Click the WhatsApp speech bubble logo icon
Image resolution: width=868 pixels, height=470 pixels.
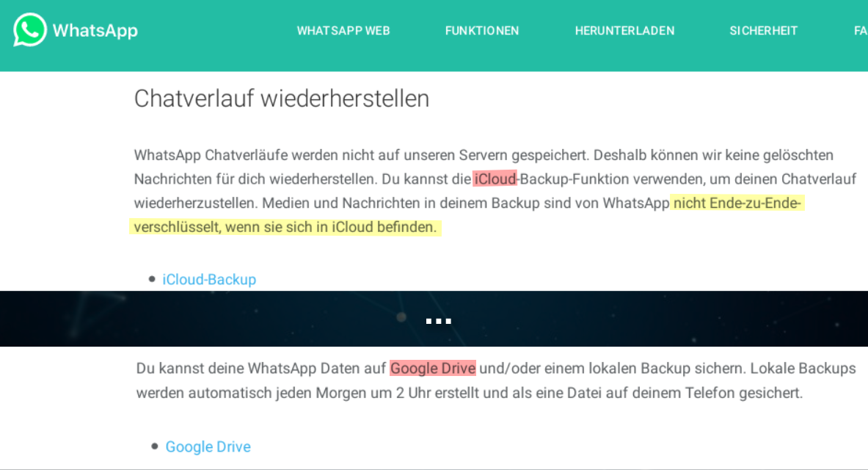(x=30, y=30)
